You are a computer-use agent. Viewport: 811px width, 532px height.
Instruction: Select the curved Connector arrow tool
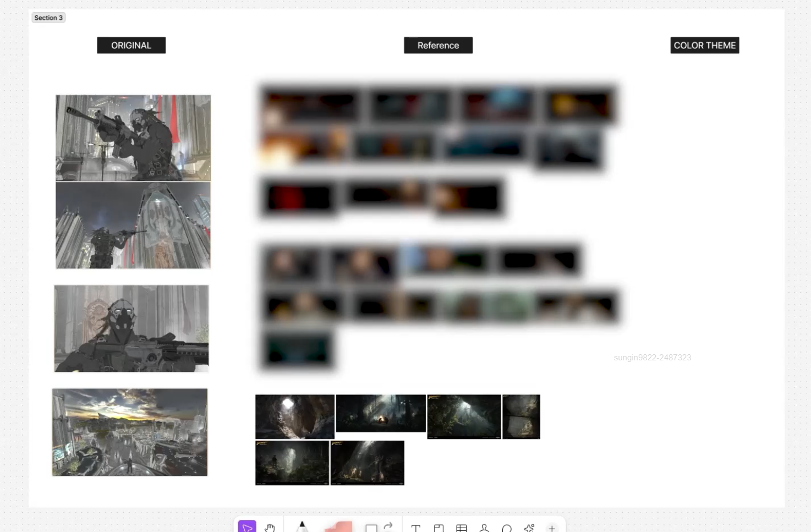coord(388,526)
